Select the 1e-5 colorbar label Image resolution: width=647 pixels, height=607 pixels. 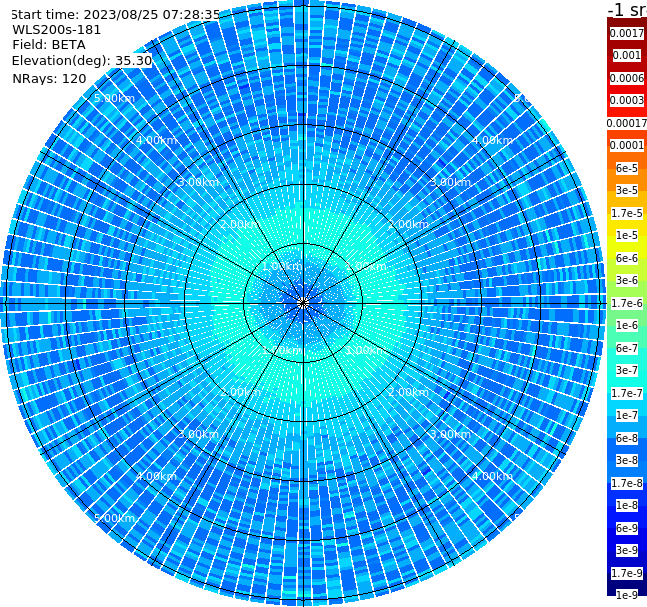[x=627, y=235]
